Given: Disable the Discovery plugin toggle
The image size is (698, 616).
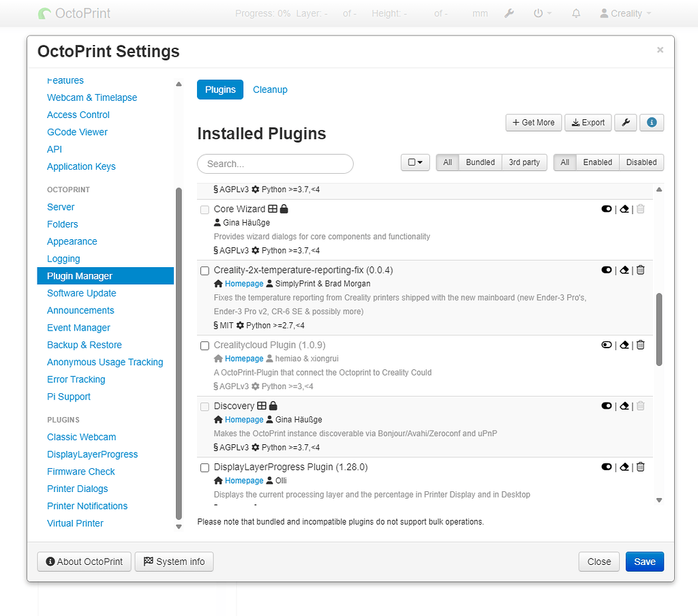Looking at the screenshot, I should [607, 405].
